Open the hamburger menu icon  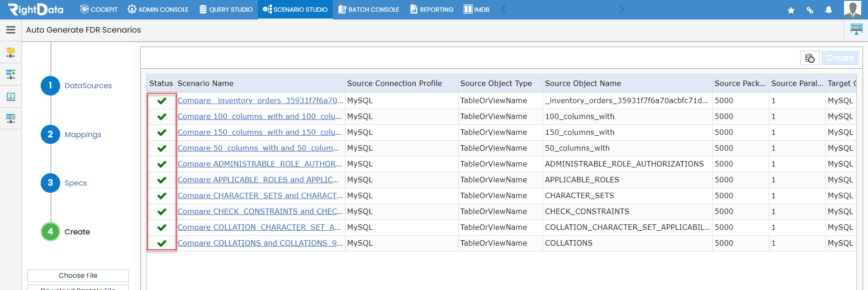pyautogui.click(x=11, y=30)
